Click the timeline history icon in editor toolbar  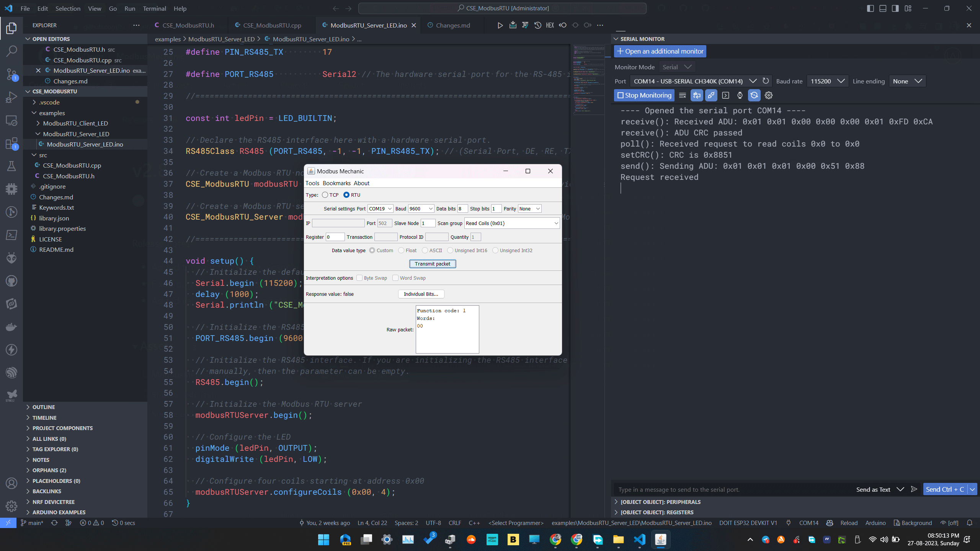pyautogui.click(x=537, y=25)
